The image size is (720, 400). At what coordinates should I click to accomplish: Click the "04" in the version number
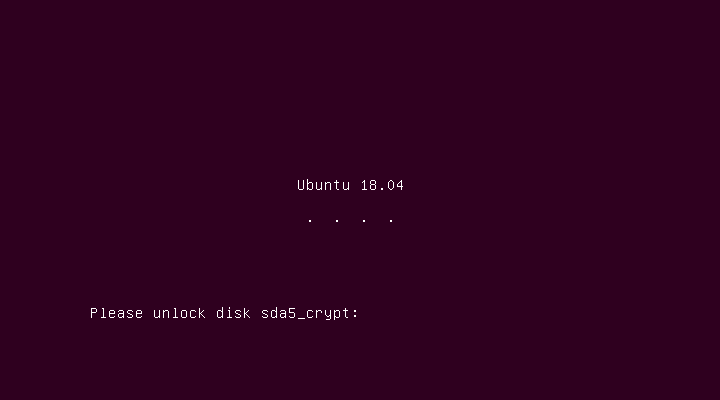[x=396, y=185]
